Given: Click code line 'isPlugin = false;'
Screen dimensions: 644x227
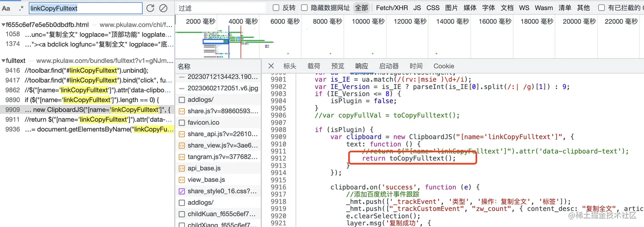Looking at the screenshot, I should click(363, 101).
